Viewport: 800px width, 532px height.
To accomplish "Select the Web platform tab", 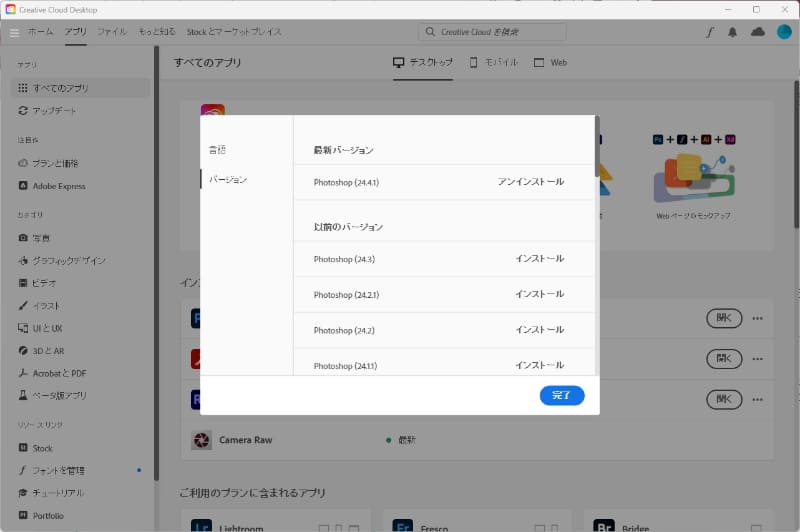I will tap(550, 62).
